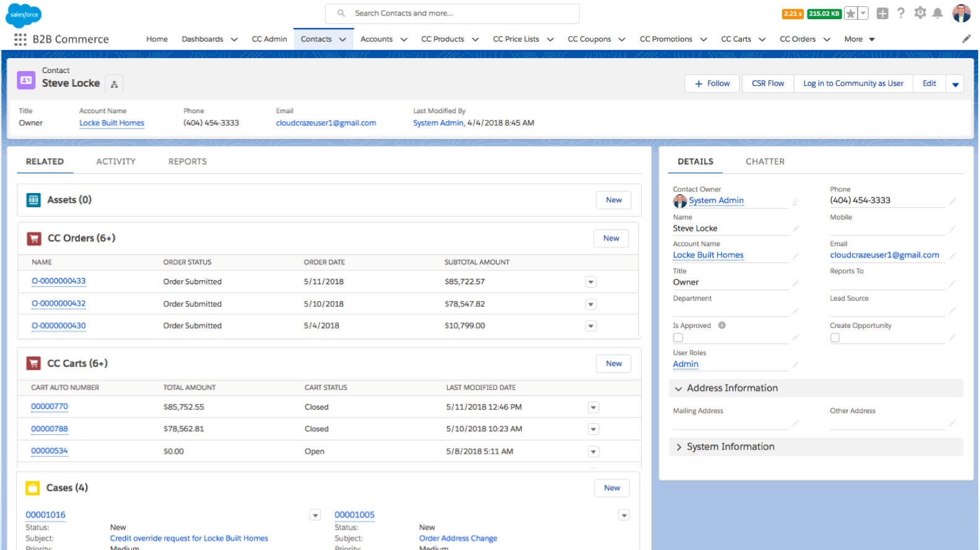Click New in the CC Carts list
The image size is (980, 550).
click(x=614, y=364)
